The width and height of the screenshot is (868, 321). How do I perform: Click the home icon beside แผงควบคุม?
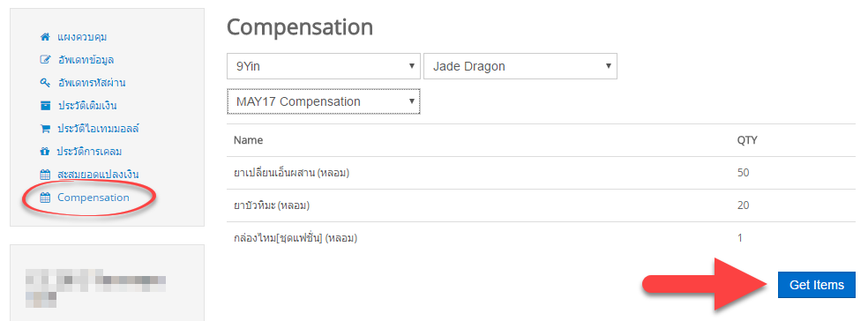(45, 37)
